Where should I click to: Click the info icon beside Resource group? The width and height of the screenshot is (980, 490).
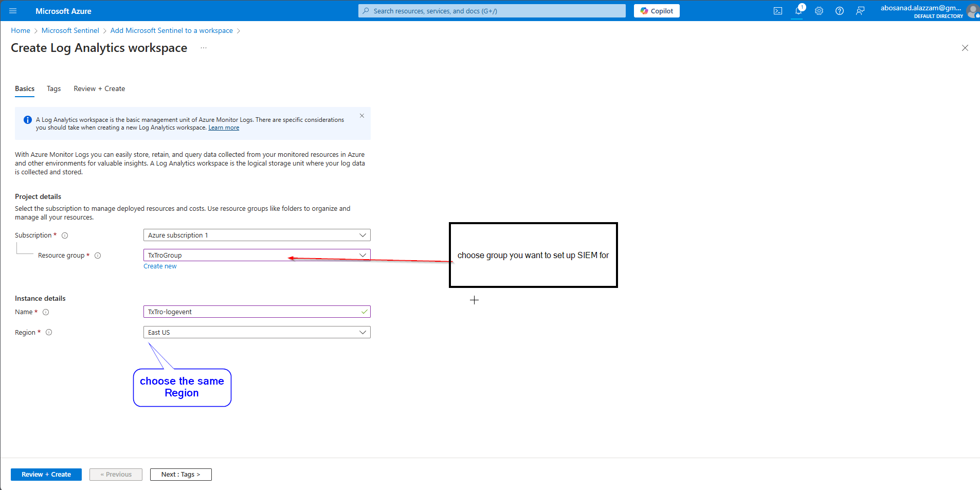tap(98, 256)
